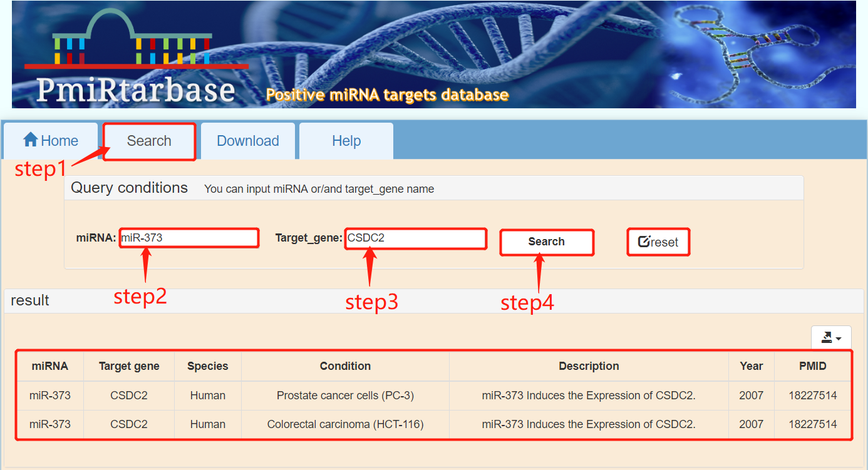Select the Colorectal carcinoma (HCT-116) cell
This screenshot has height=470, width=868.
pos(346,424)
